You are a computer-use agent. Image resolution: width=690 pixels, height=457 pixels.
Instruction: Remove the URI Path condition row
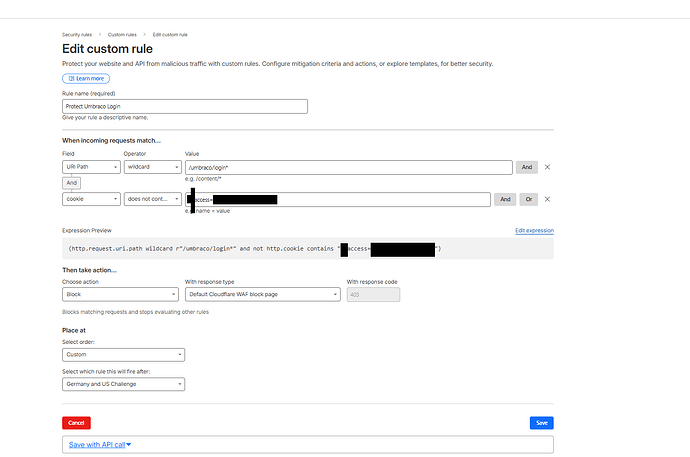coord(547,167)
